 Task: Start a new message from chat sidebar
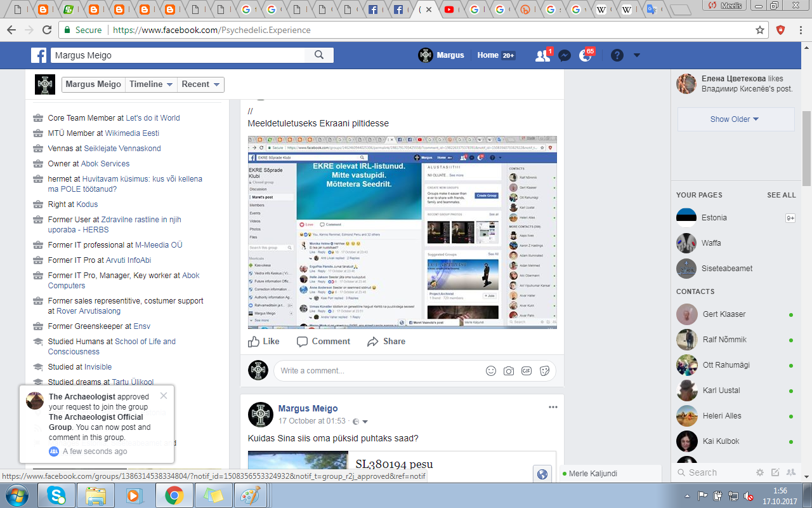pos(775,472)
